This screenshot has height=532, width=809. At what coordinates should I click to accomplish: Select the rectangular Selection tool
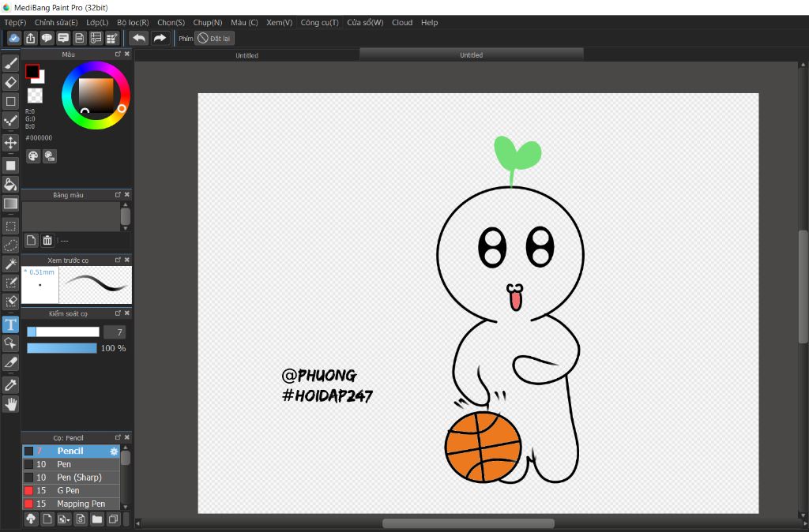click(x=10, y=226)
